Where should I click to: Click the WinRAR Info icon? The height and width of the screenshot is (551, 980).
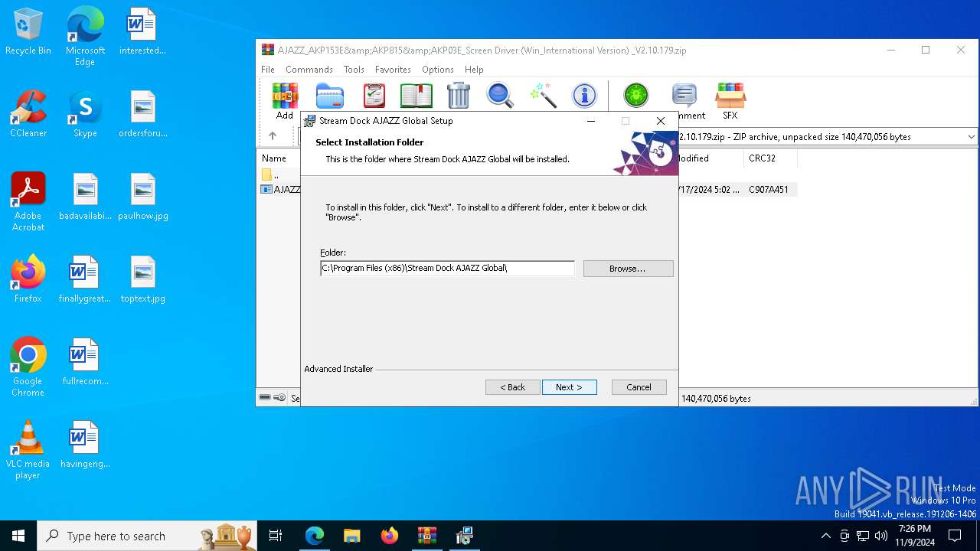585,96
